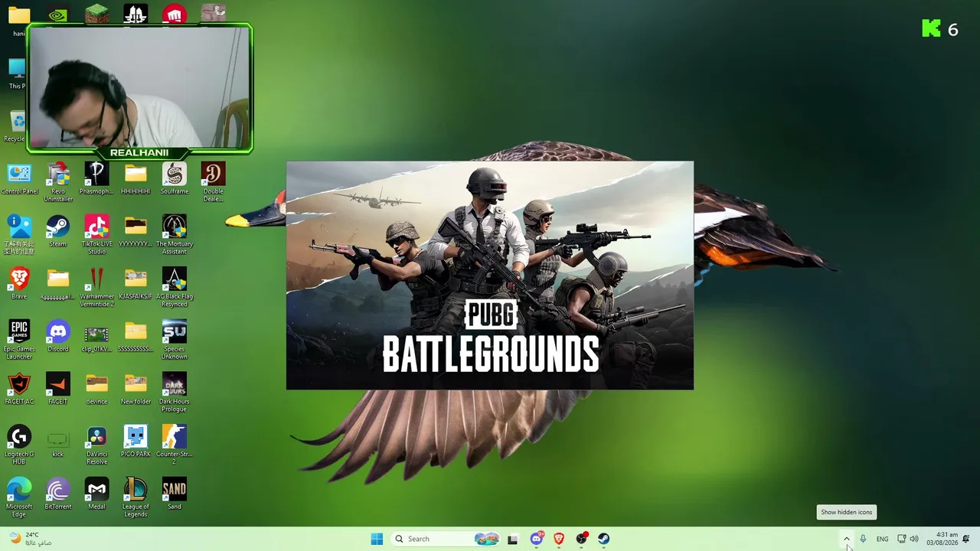This screenshot has height=551, width=980.
Task: Select the Medal desktop shortcut
Action: [x=96, y=494]
